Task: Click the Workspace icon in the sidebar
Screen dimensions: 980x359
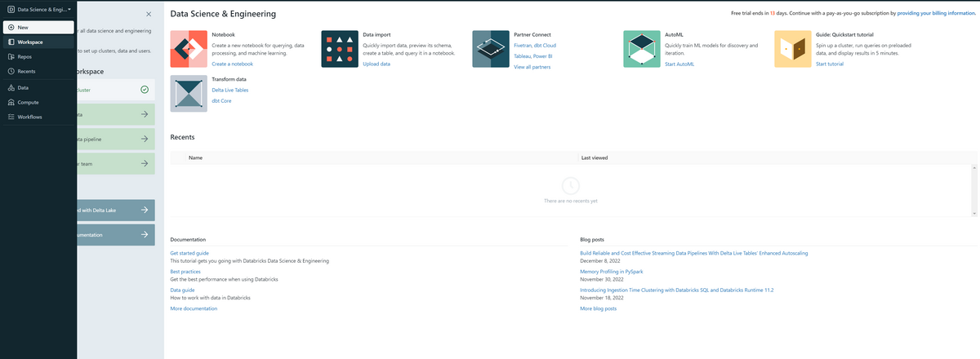Action: pos(11,42)
